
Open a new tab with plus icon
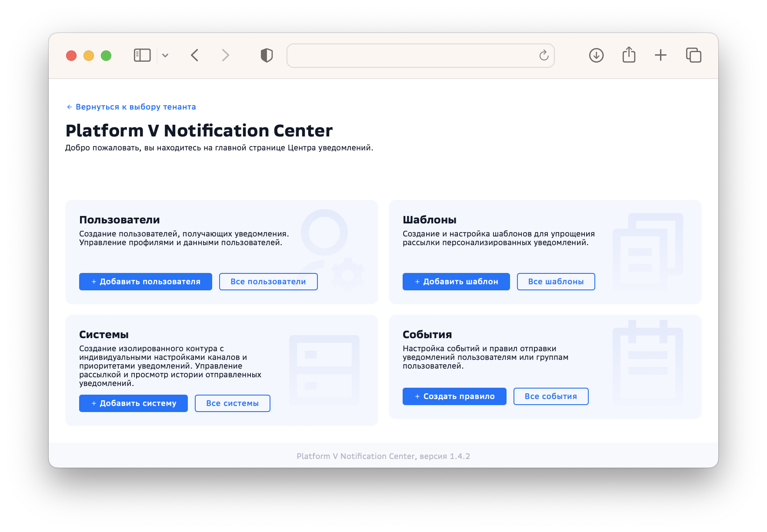[x=660, y=55]
